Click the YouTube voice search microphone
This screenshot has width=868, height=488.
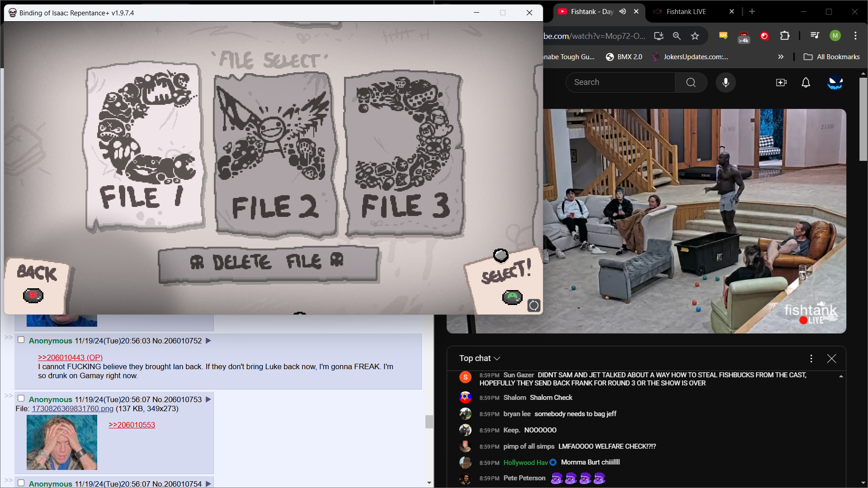click(726, 82)
